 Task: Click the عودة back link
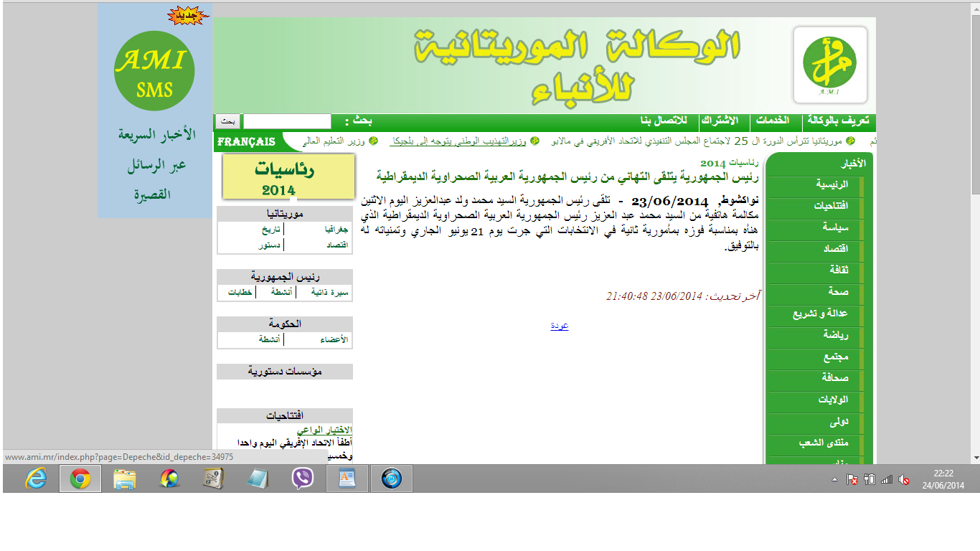tap(559, 325)
